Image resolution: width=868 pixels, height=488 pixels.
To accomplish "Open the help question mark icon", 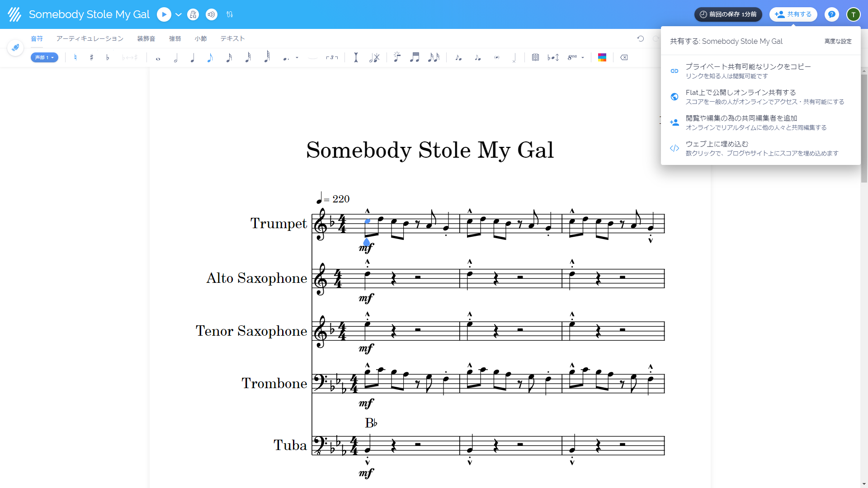I will point(831,14).
